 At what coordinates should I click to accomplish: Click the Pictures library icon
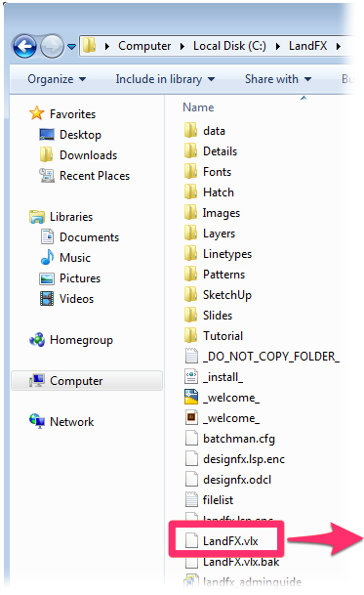click(47, 278)
